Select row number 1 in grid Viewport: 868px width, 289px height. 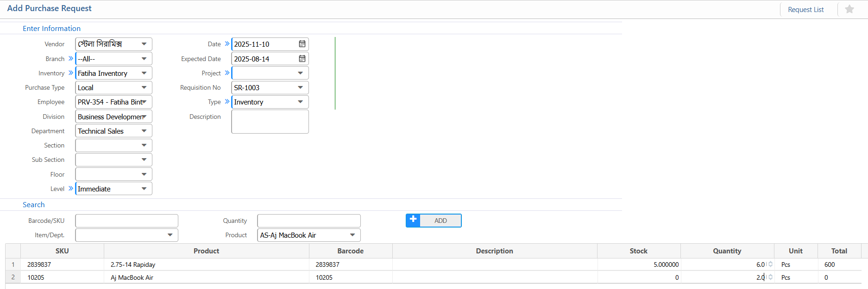[13, 264]
